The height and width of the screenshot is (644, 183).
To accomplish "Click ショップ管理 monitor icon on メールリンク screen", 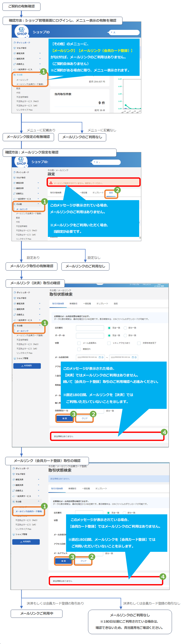I will pyautogui.click(x=15, y=358).
